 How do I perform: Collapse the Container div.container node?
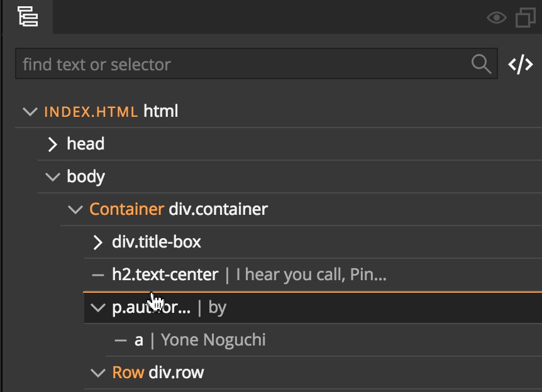(75, 210)
